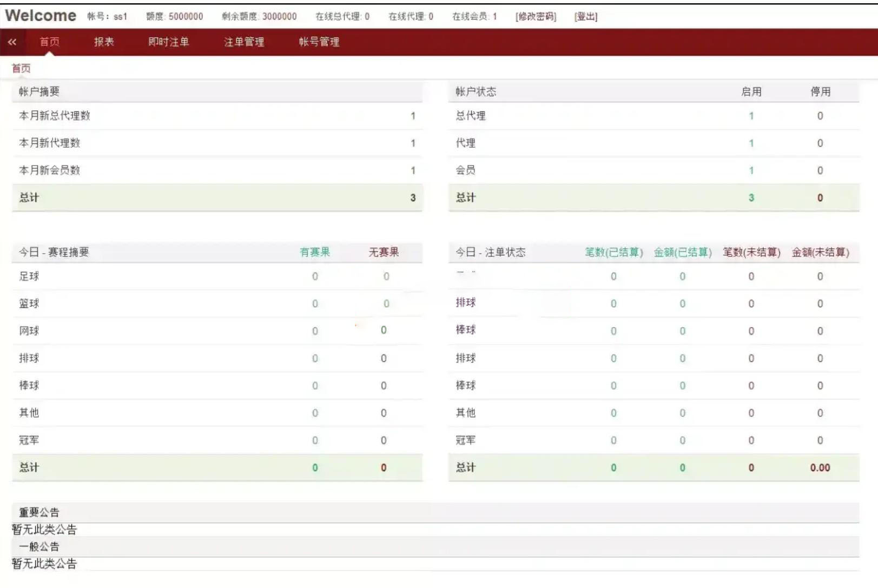This screenshot has width=878, height=588.
Task: Click the 一般公告 section header
Action: pyautogui.click(x=39, y=546)
